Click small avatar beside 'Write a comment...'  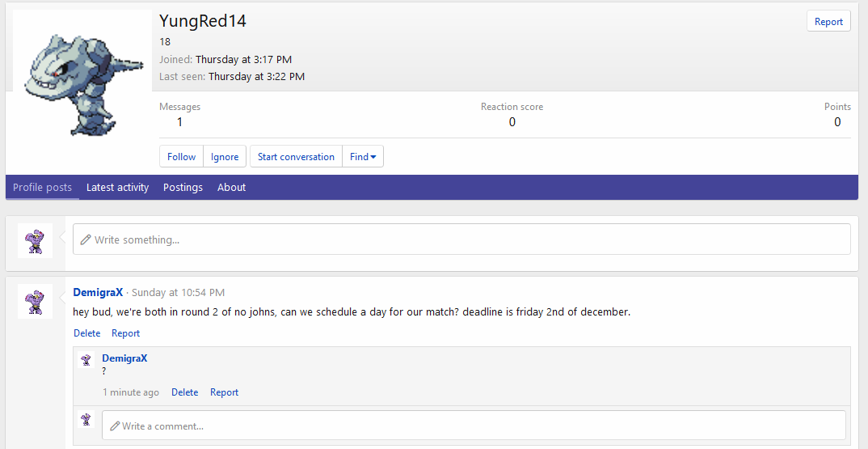point(86,419)
